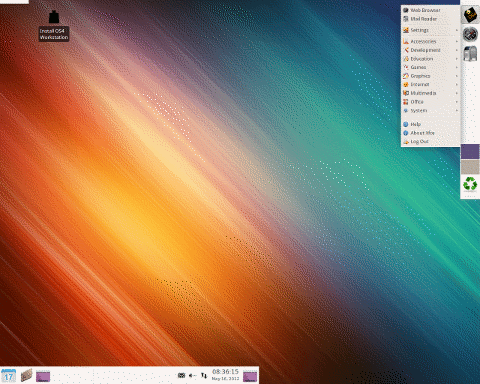The height and width of the screenshot is (384, 480).
Task: Open the green recycle trash icon
Action: click(470, 184)
